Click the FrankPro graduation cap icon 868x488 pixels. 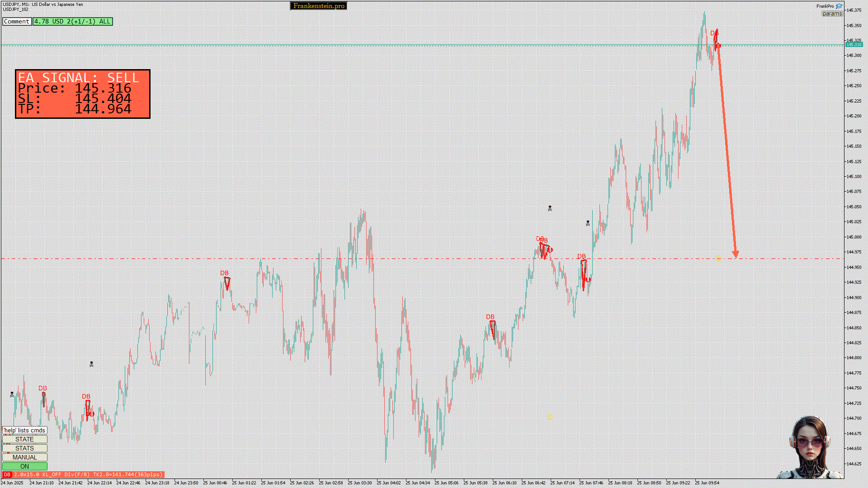pyautogui.click(x=839, y=6)
